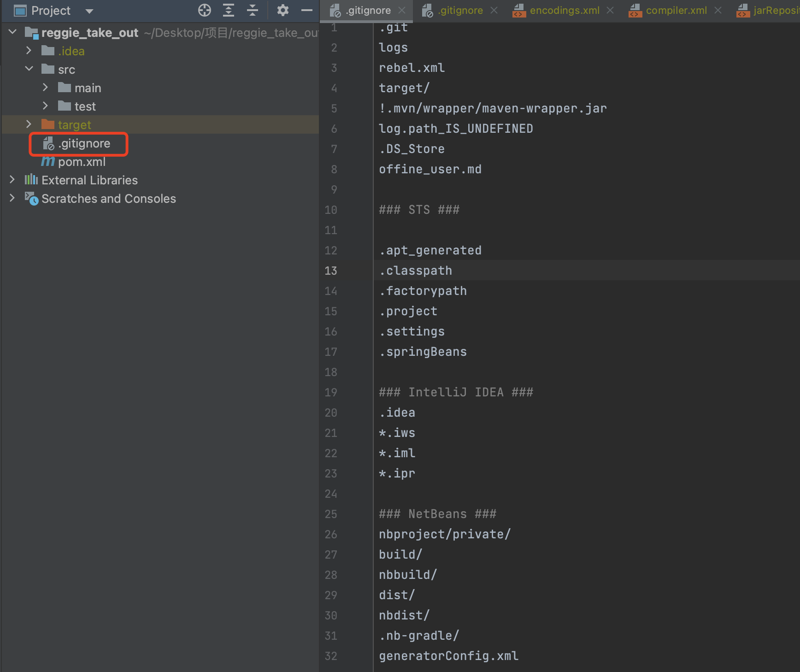
Task: Click the External Libraries icon
Action: tap(31, 180)
